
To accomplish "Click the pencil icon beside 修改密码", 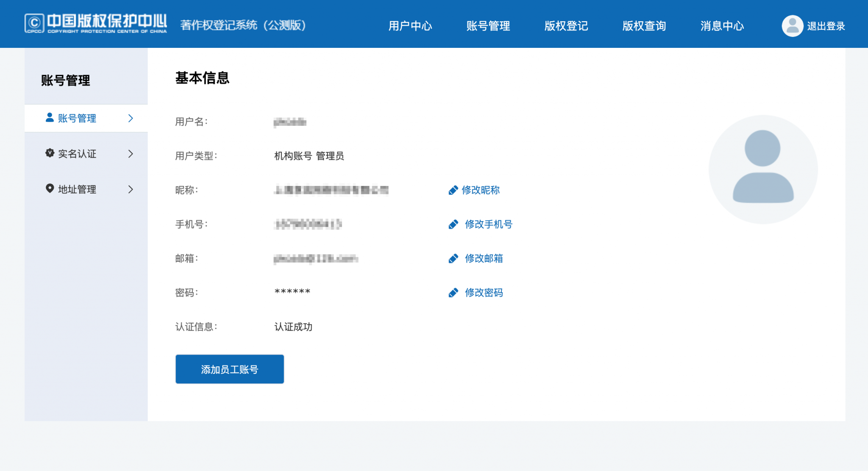I will pos(453,293).
